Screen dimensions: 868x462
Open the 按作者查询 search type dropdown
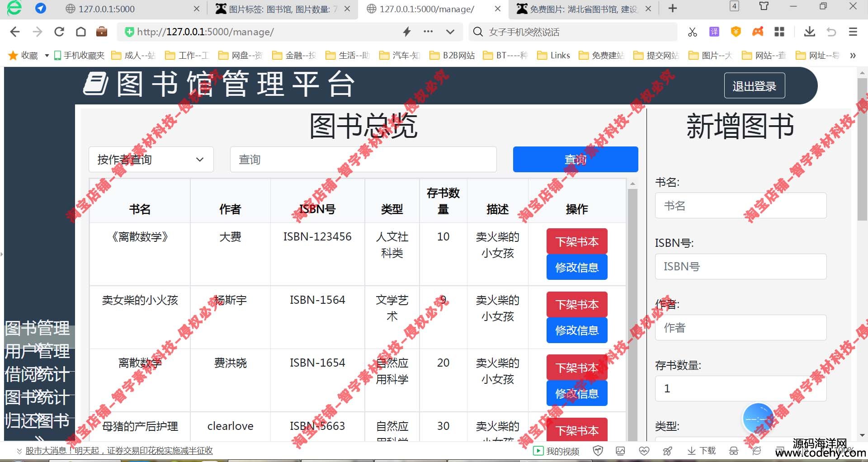(x=151, y=159)
